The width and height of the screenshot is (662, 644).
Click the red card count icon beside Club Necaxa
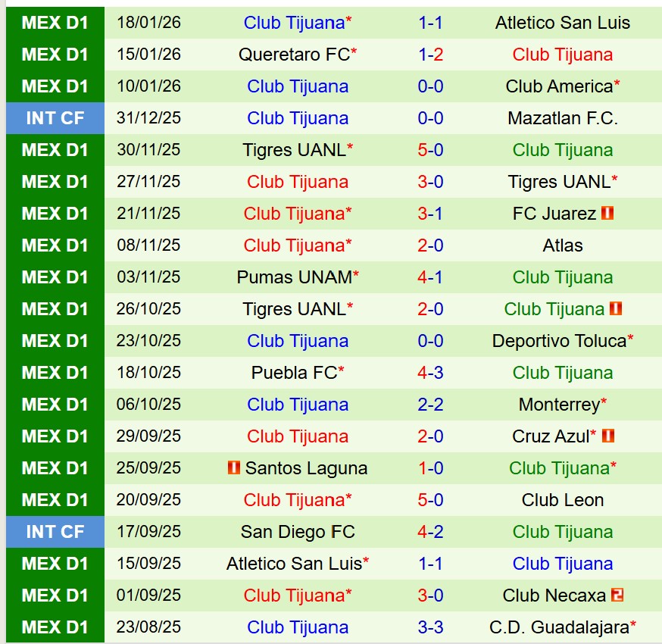617,596
